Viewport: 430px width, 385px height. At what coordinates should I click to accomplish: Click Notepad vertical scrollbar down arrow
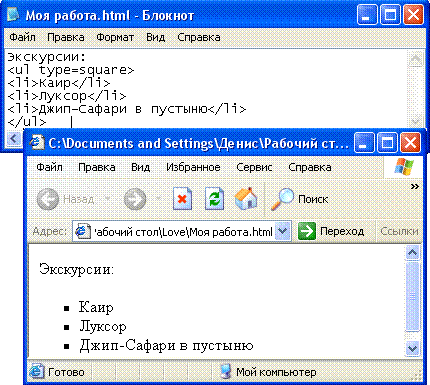click(416, 121)
